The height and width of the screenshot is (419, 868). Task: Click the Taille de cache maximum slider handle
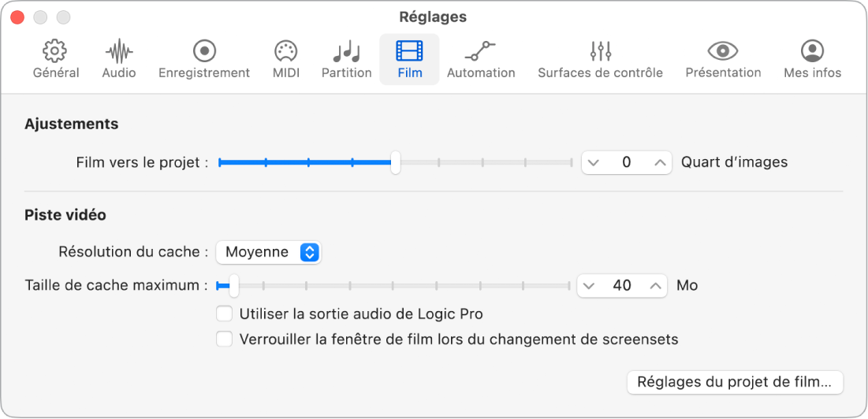[x=233, y=285]
